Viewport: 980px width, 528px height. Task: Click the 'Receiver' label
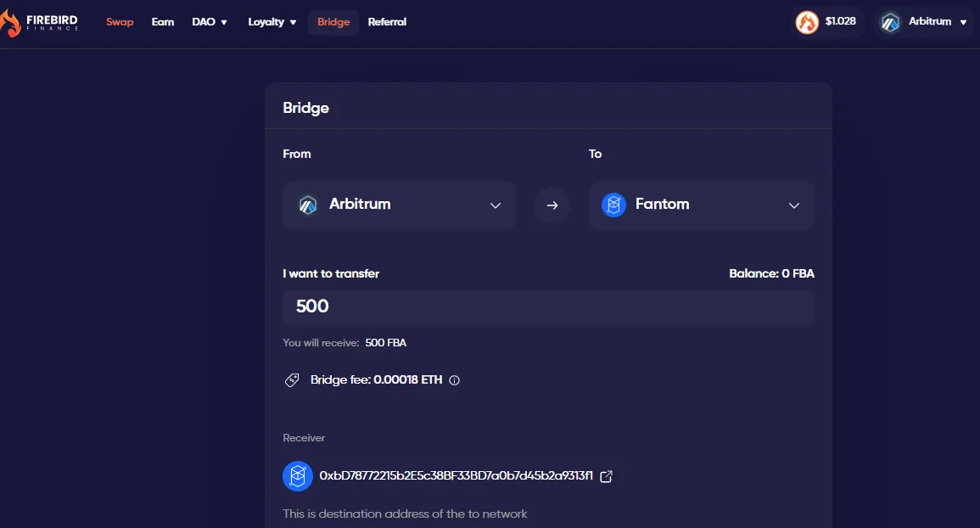pyautogui.click(x=304, y=438)
